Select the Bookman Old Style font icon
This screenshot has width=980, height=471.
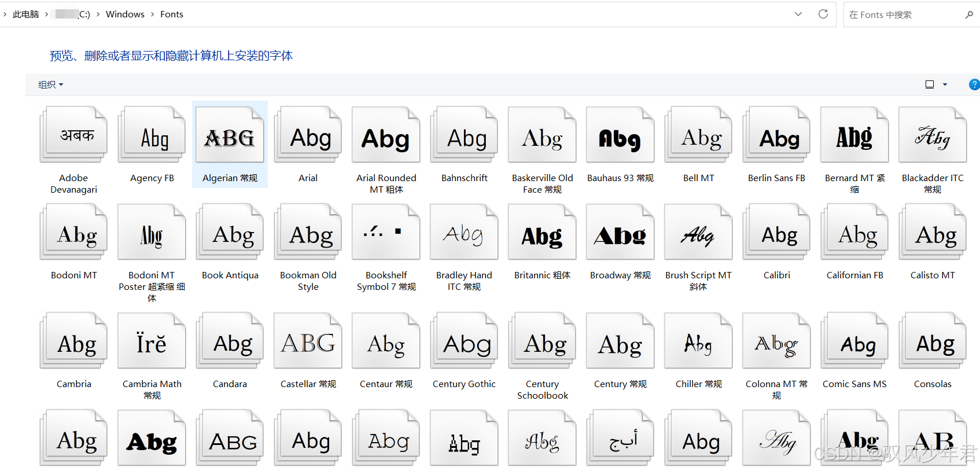(x=308, y=231)
